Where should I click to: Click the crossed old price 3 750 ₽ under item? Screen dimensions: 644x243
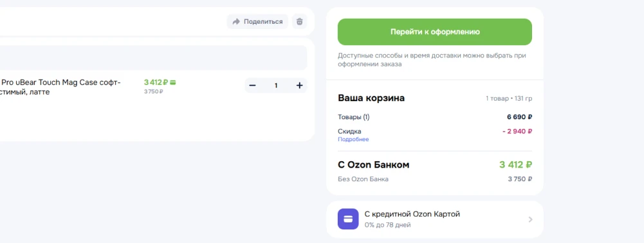point(153,92)
